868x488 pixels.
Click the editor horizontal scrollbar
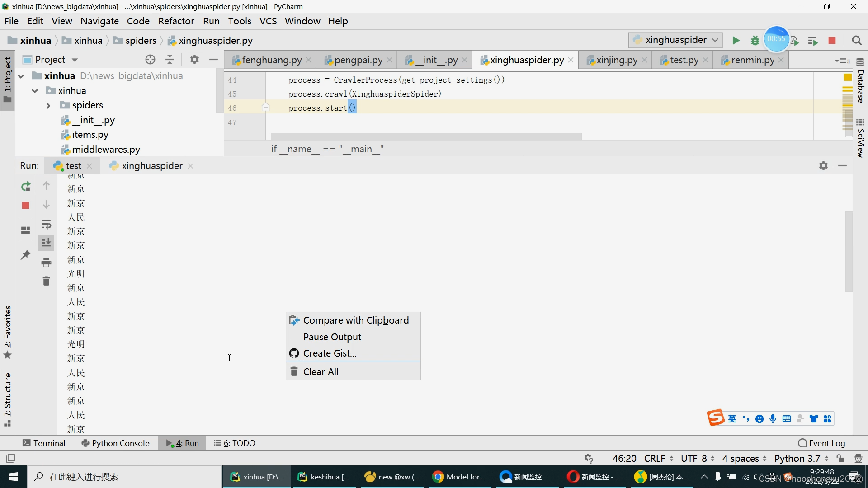tap(426, 136)
